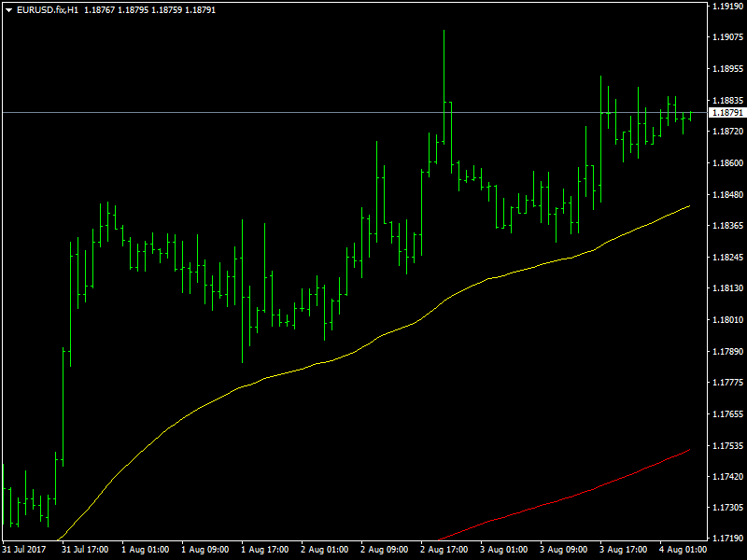
Task: Click the 31 Jul 2017 time axis label
Action: click(x=24, y=550)
